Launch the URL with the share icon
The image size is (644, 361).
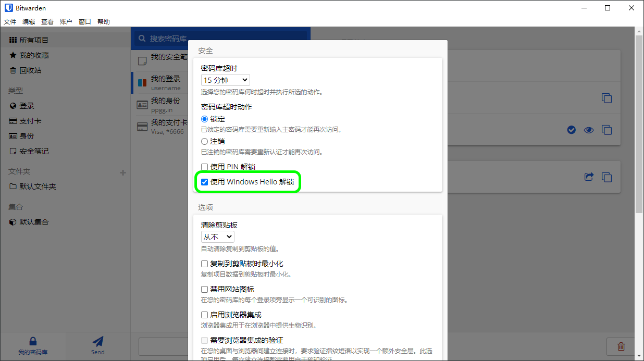point(589,177)
